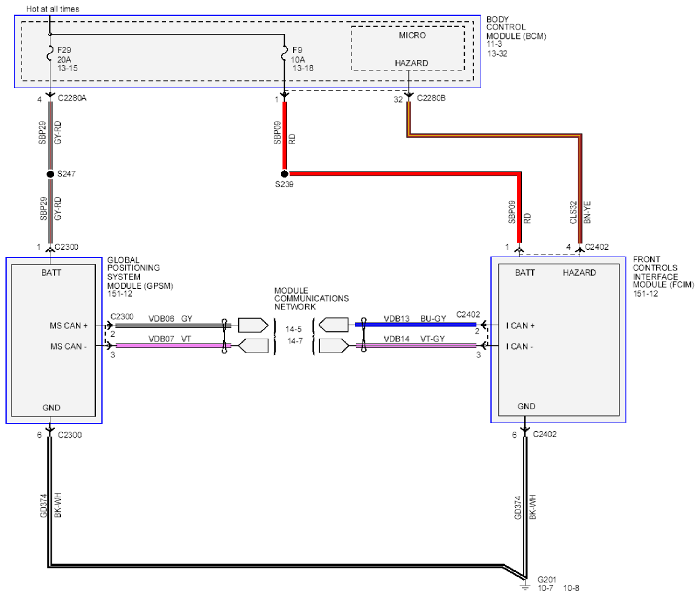700x597 pixels.
Task: Click the HAZARD pin label in the FCIM
Action: 579,272
